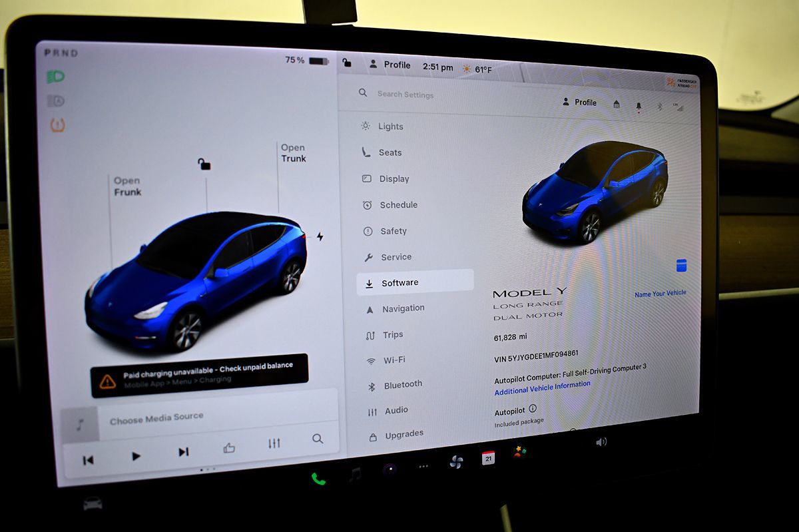
Task: Tap the HomeLink garage icon
Action: coord(617,105)
